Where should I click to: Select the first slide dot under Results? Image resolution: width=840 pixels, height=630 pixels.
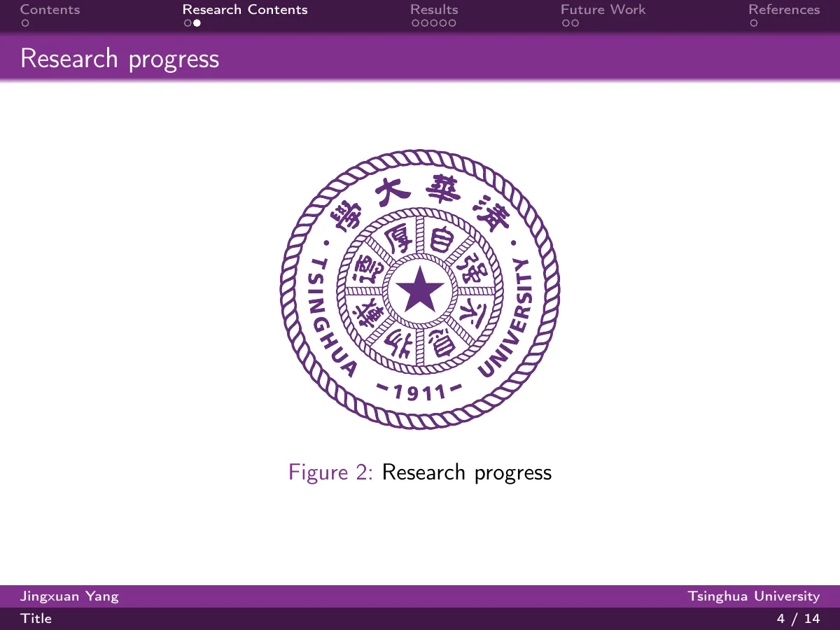coord(415,23)
